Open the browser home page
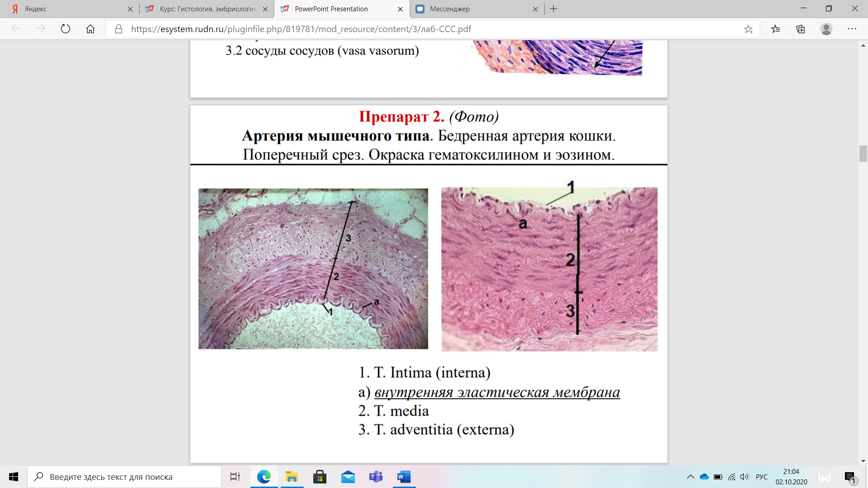Screen dimensions: 868x488 [x=90, y=29]
